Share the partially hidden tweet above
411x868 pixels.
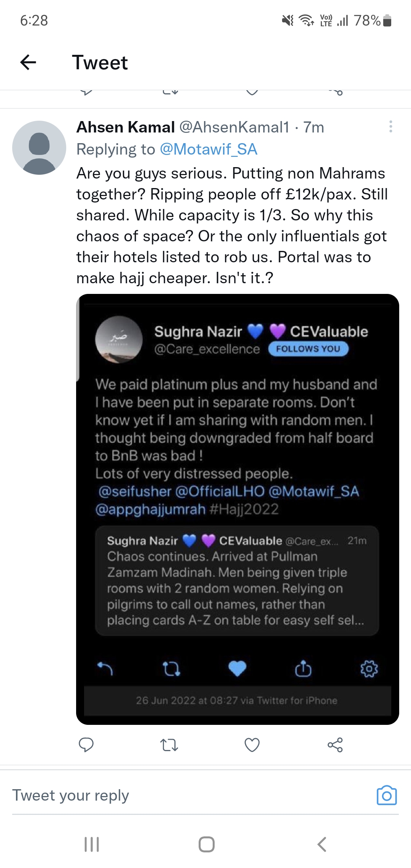coord(336,92)
